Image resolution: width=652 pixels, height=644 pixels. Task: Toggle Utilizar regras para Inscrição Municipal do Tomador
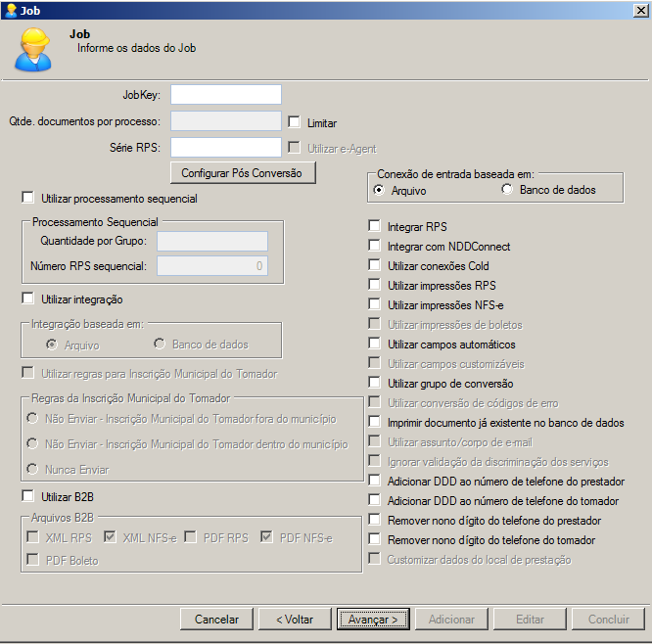coord(27,373)
